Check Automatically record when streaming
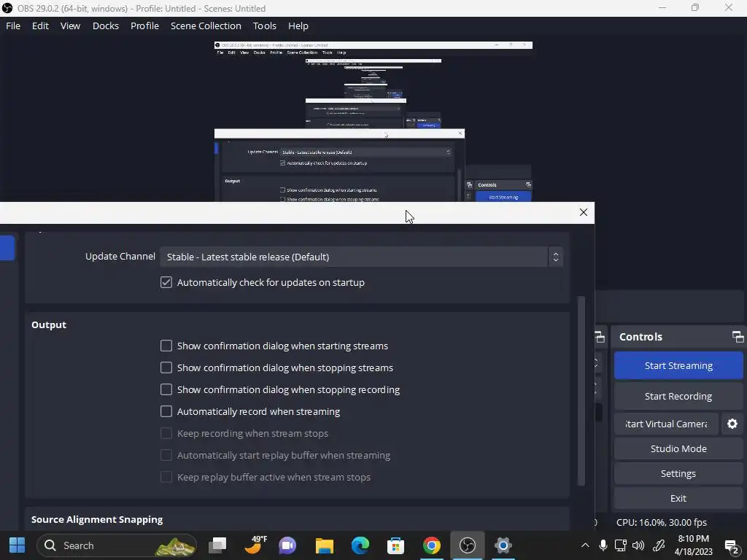The height and width of the screenshot is (560, 747). pos(166,411)
